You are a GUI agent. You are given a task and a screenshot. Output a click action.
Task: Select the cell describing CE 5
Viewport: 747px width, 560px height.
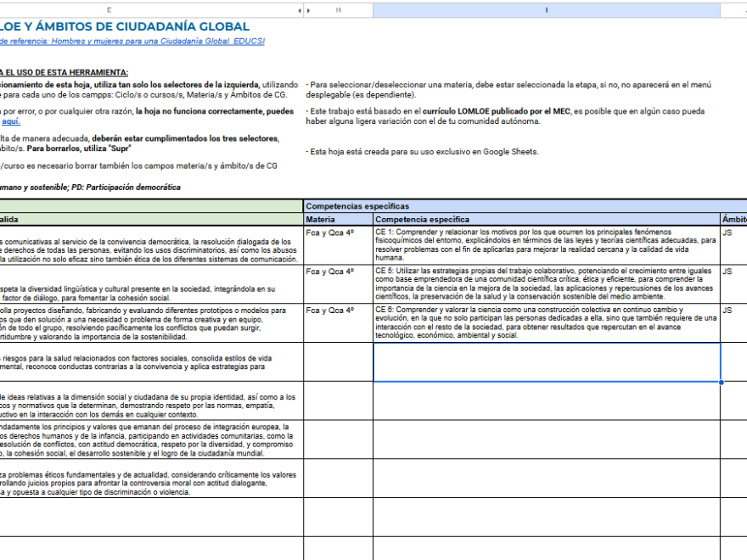coord(546,284)
